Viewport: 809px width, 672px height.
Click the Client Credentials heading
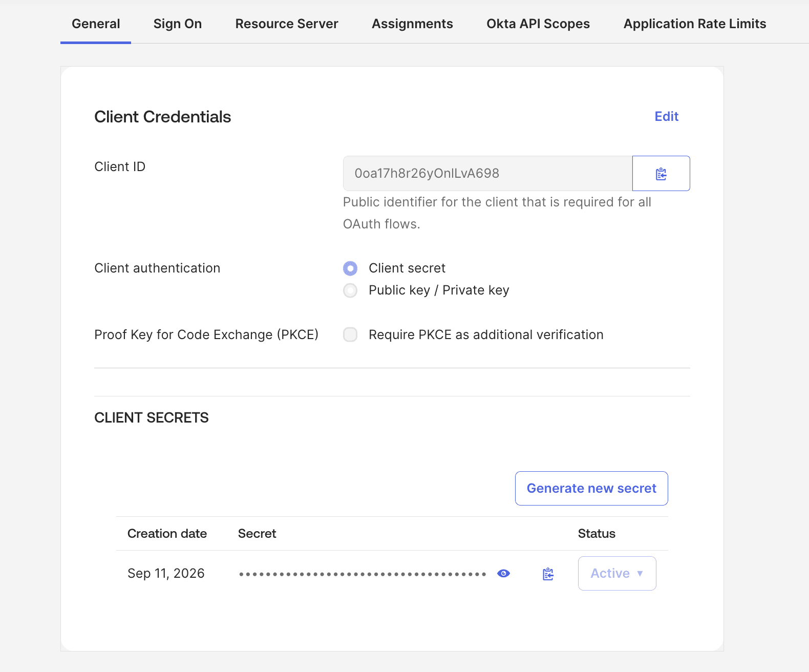(163, 117)
